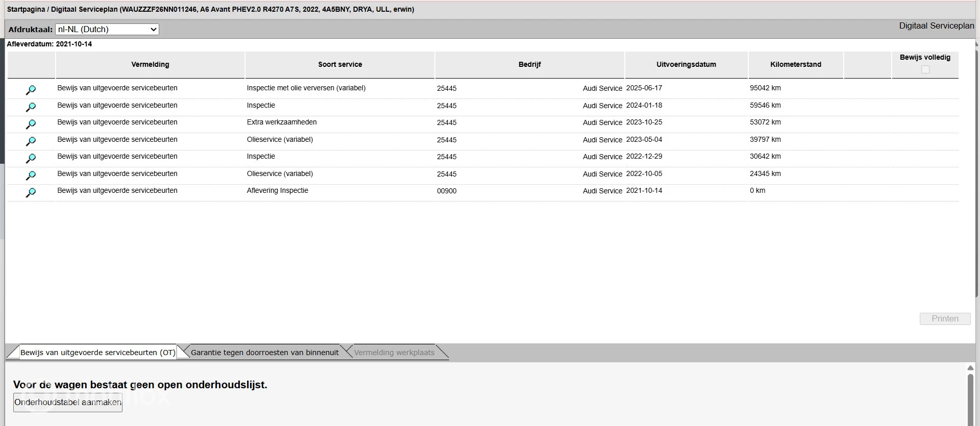Inspect the 2022-12-29 Inspectie record

click(31, 159)
